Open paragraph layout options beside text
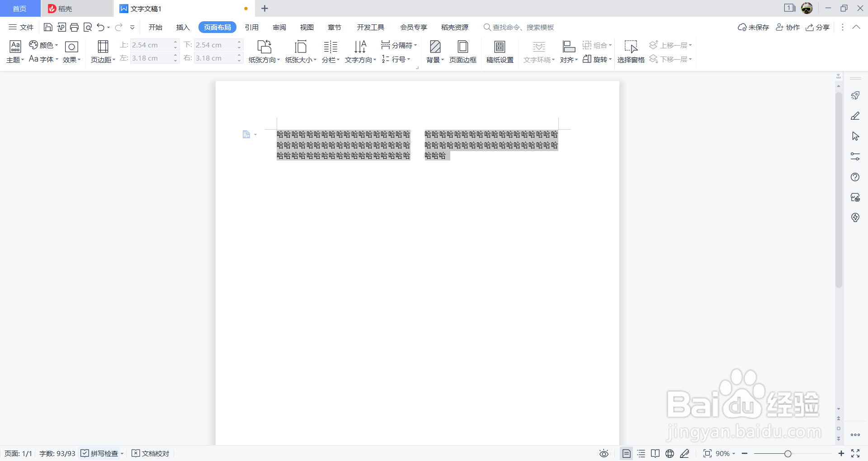This screenshot has height=461, width=868. [250, 134]
